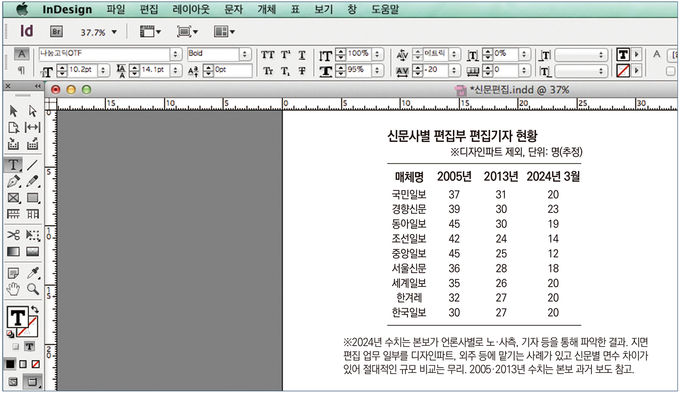Open the font family 나눔고딕OTF dropdown

(175, 54)
